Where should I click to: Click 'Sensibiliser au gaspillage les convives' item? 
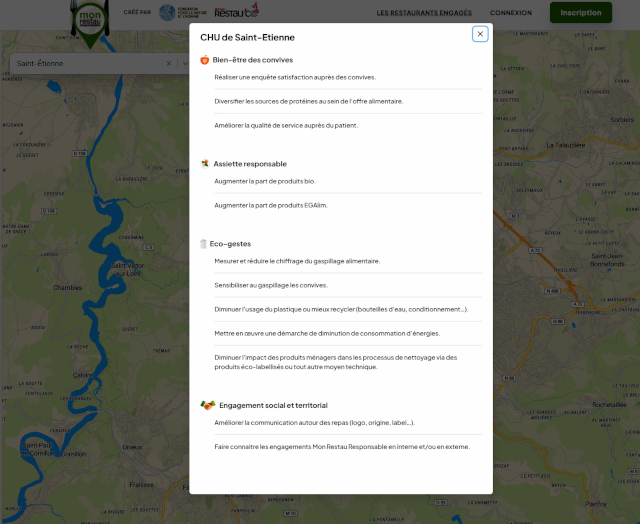pyautogui.click(x=271, y=285)
